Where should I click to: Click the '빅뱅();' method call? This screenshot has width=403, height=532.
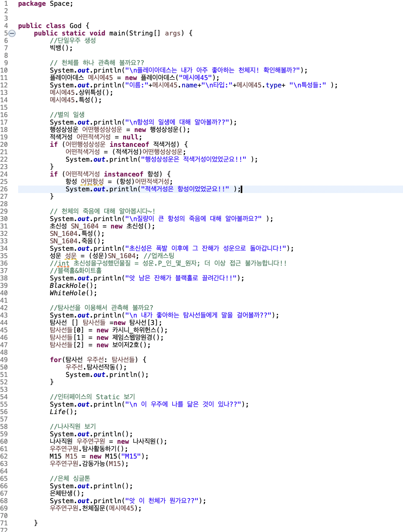tap(61, 48)
